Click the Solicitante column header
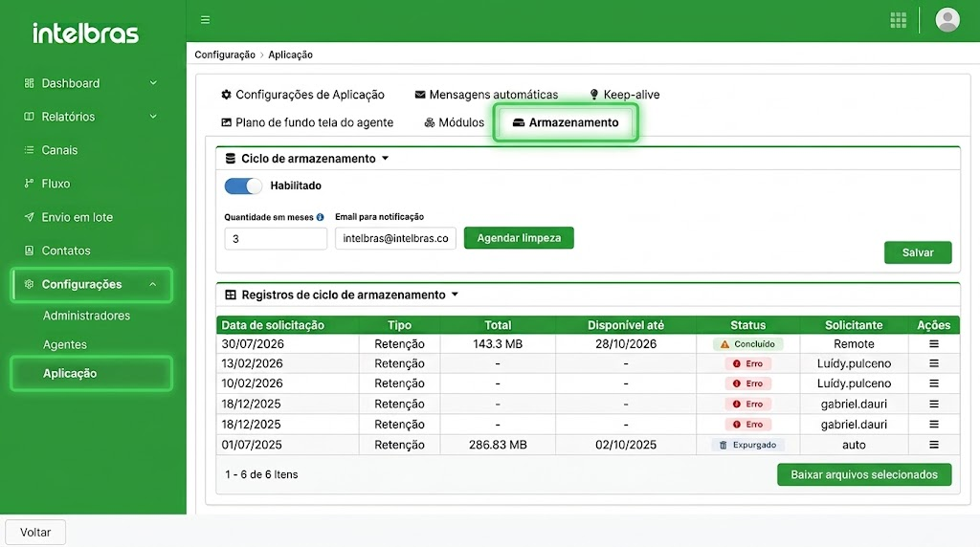980x547 pixels. (x=854, y=325)
